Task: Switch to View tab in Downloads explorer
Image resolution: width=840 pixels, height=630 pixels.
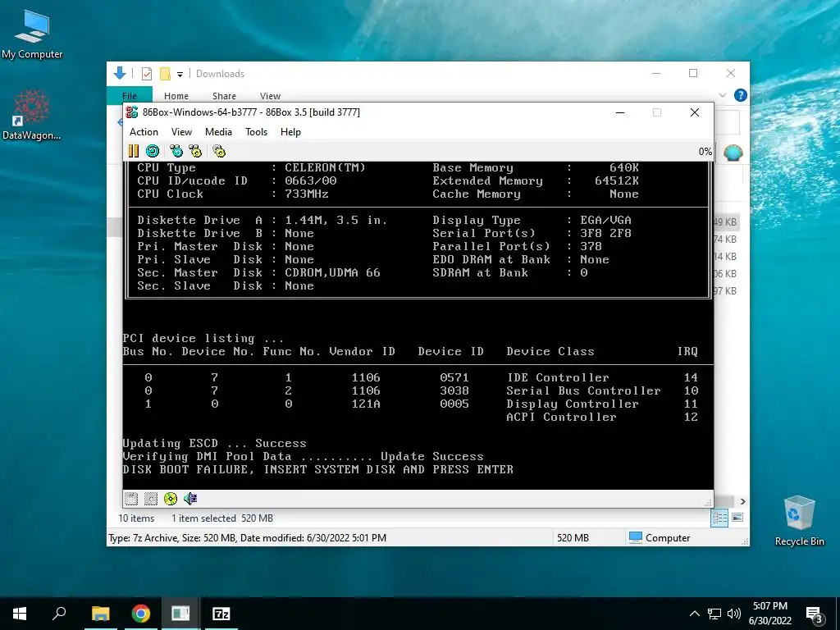Action: [270, 96]
